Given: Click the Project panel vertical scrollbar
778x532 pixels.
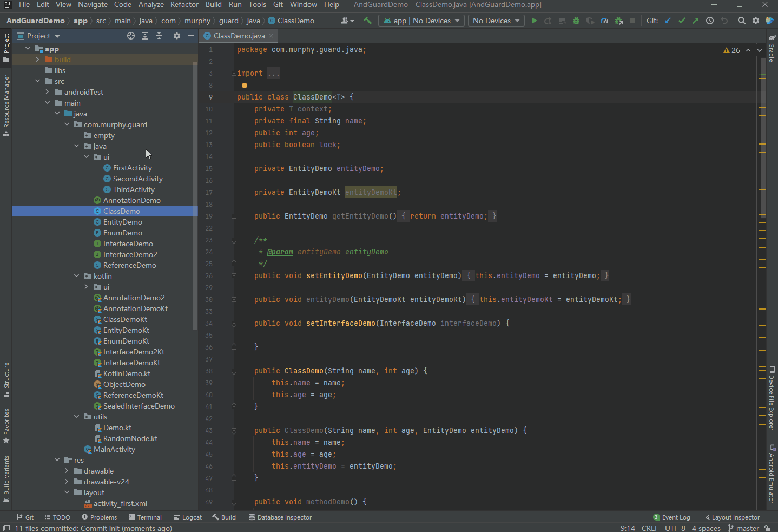Looking at the screenshot, I should point(195,195).
